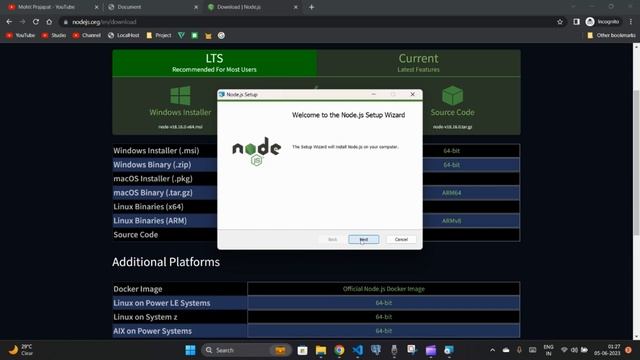Open Wi-Fi network tray icon
This screenshot has height=360, width=640.
coord(564,350)
